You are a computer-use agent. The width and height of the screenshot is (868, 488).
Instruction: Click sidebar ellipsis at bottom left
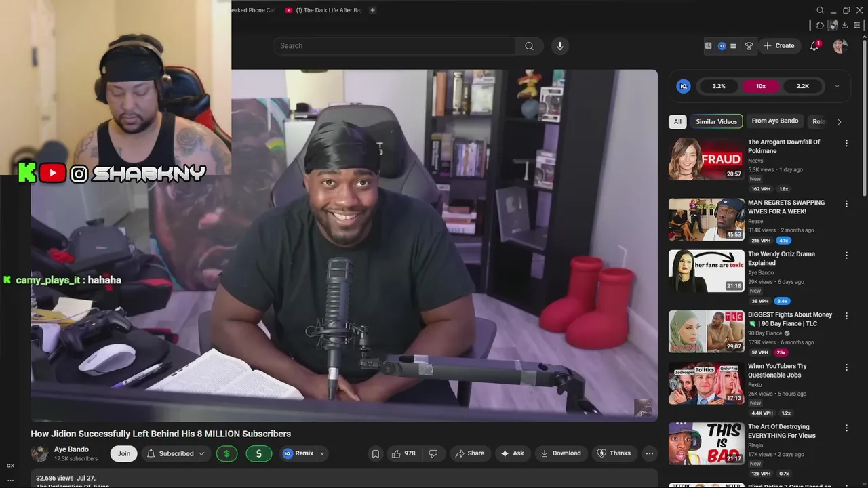10,480
